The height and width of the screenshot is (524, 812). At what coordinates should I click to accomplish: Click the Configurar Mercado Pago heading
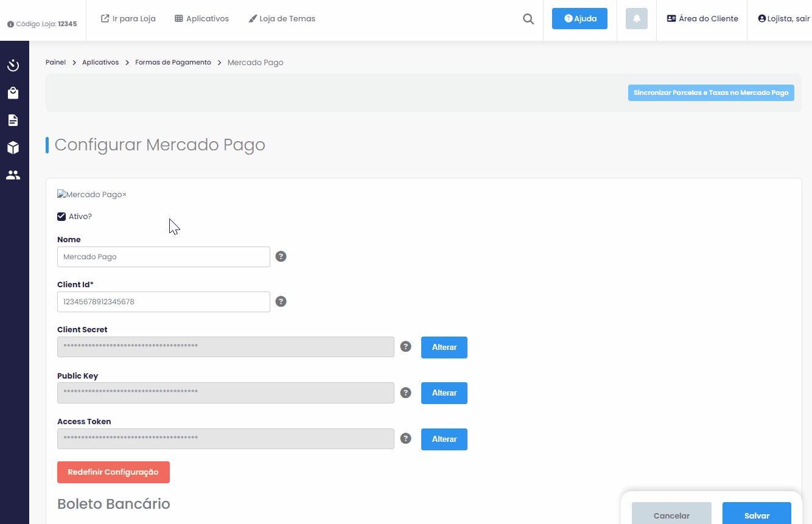click(160, 145)
